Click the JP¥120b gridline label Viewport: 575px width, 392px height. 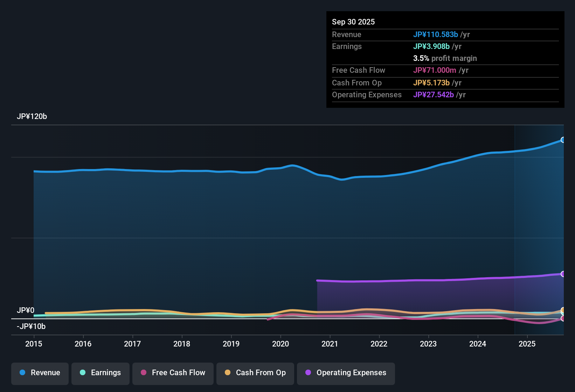32,117
